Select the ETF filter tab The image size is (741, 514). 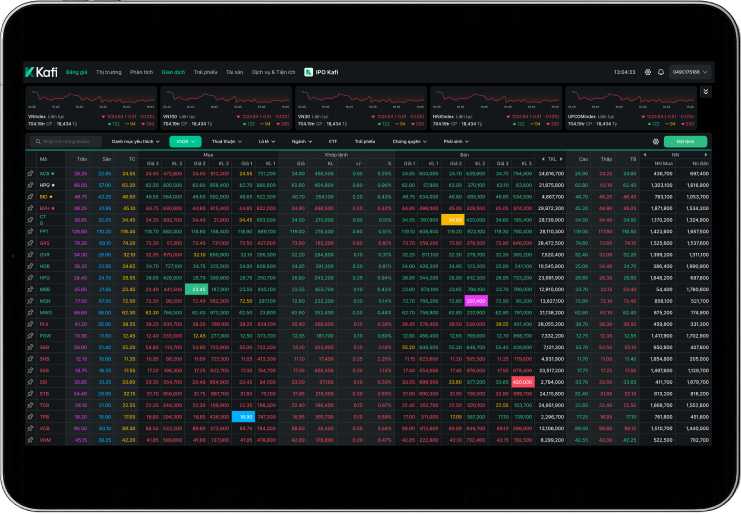tap(333, 142)
